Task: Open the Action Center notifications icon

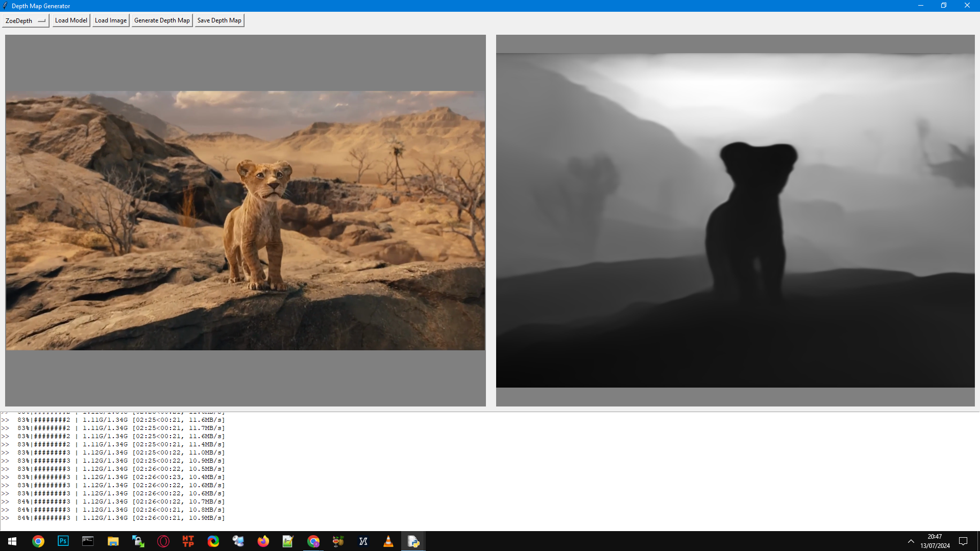Action: (x=963, y=541)
